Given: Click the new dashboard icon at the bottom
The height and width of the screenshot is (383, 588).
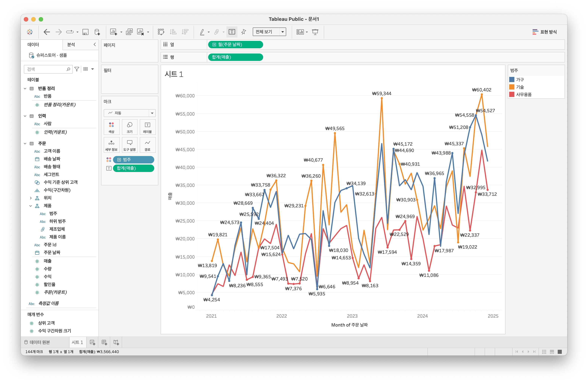Looking at the screenshot, I should (104, 342).
